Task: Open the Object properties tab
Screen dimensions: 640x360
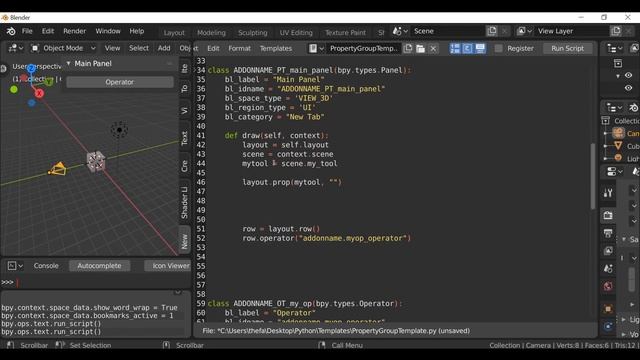Action: 608,309
